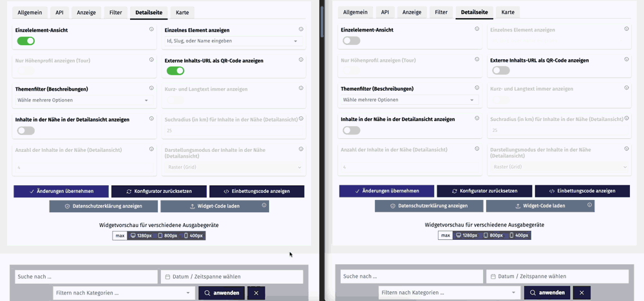This screenshot has width=644, height=301.
Task: Disable Einzelelement-Ansicht toggle in left panel
Action: [x=26, y=41]
